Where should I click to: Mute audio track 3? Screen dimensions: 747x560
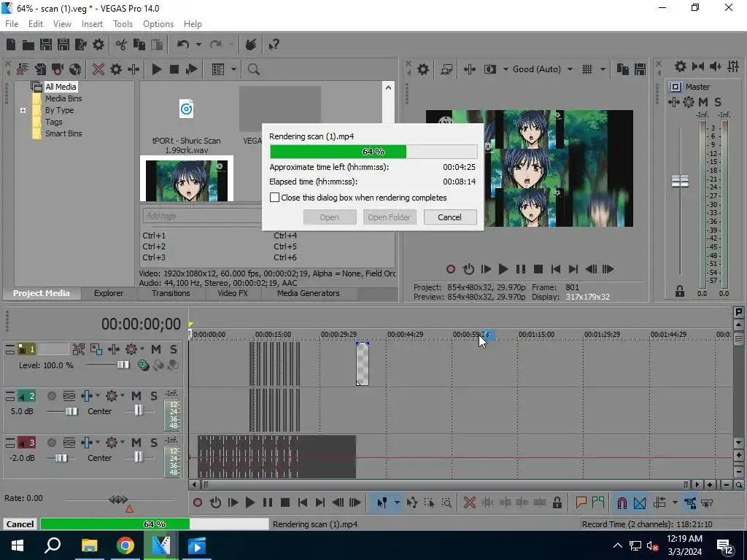(136, 443)
